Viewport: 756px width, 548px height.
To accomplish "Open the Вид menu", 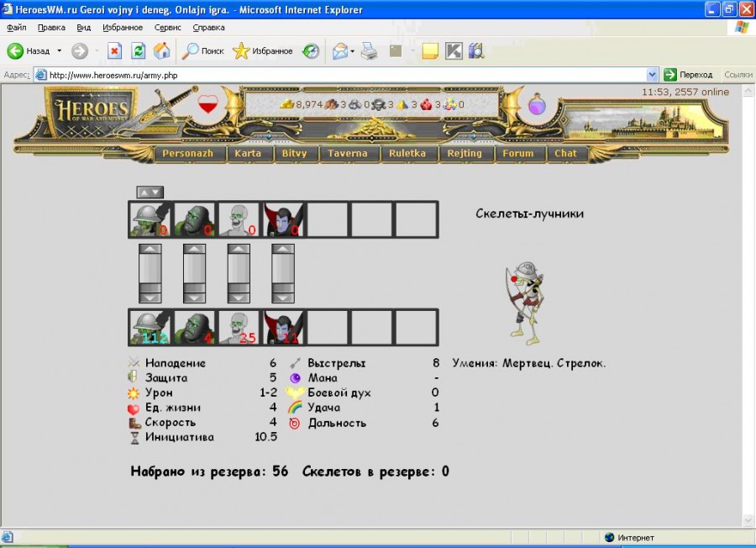I will tap(83, 28).
